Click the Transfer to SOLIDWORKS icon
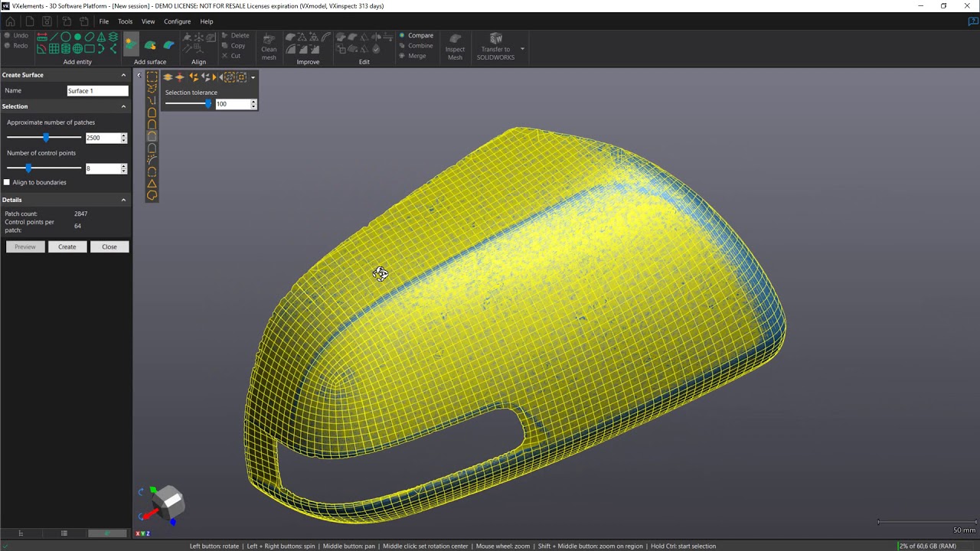This screenshot has width=980, height=551. tap(495, 40)
